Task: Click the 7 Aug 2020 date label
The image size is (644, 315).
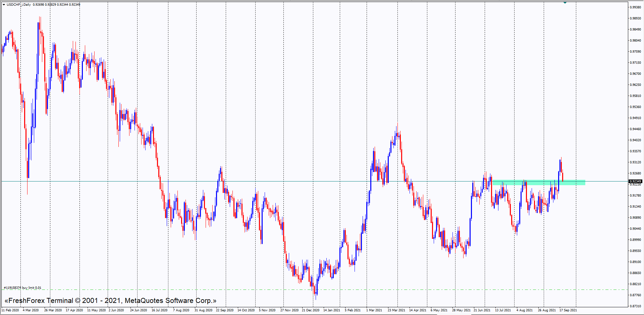Action: (x=181, y=310)
